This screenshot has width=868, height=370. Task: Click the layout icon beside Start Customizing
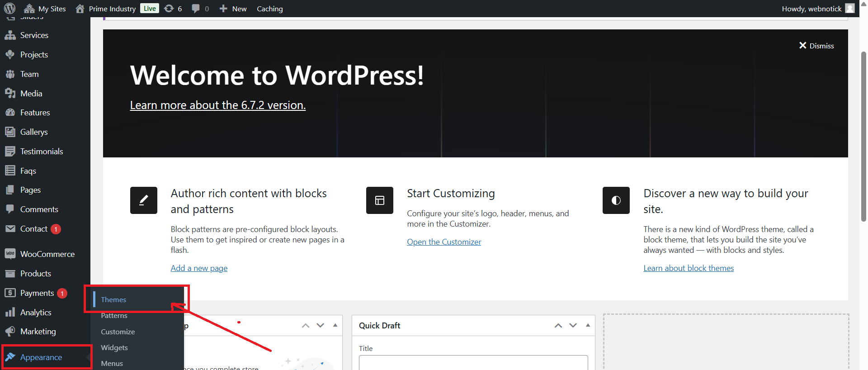click(380, 200)
